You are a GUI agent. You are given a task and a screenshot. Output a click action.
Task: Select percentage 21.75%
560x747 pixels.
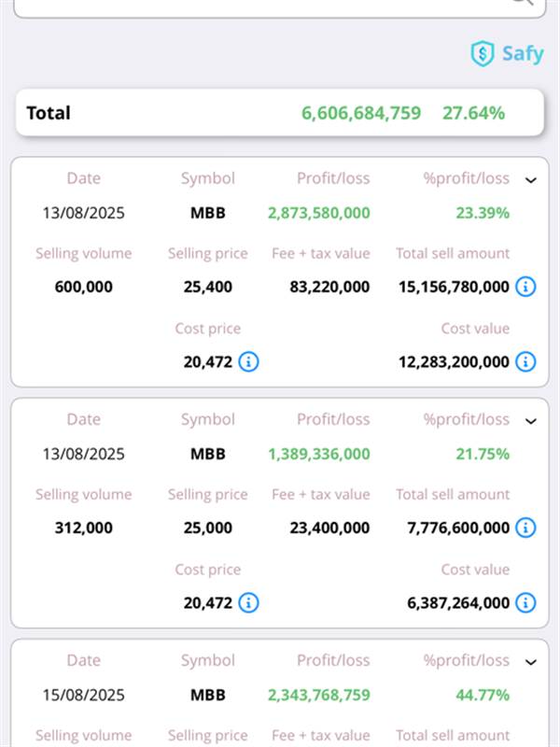483,454
